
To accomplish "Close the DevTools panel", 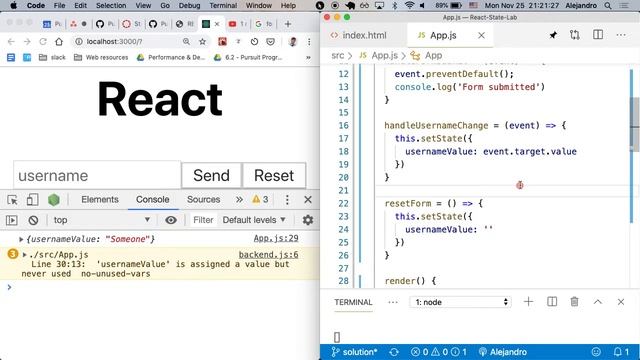I will pyautogui.click(x=308, y=200).
